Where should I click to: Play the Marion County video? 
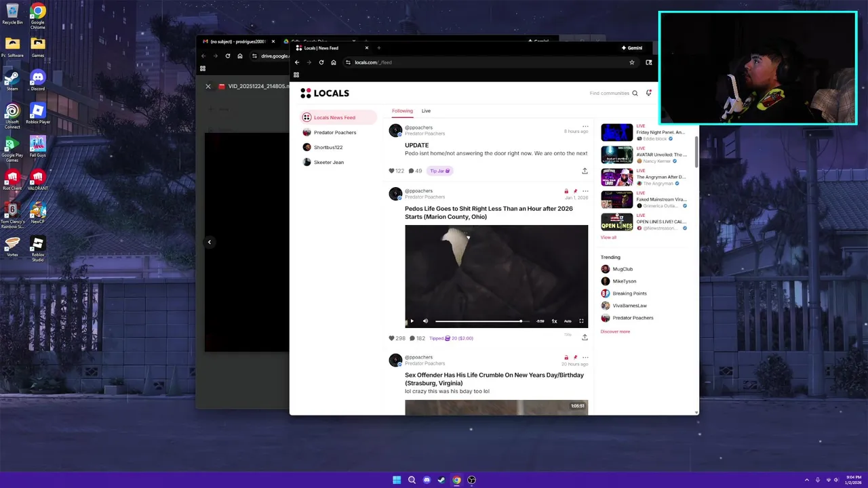pos(412,321)
